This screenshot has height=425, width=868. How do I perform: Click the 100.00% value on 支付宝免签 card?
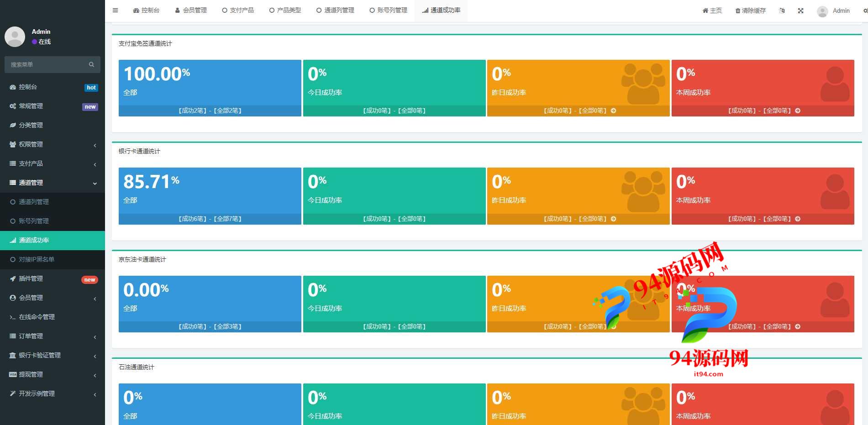click(x=157, y=74)
